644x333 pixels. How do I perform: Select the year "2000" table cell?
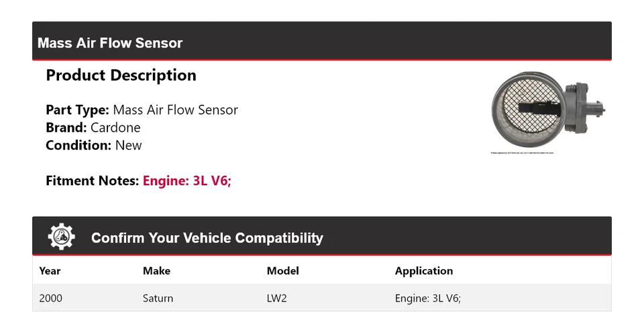pos(50,298)
